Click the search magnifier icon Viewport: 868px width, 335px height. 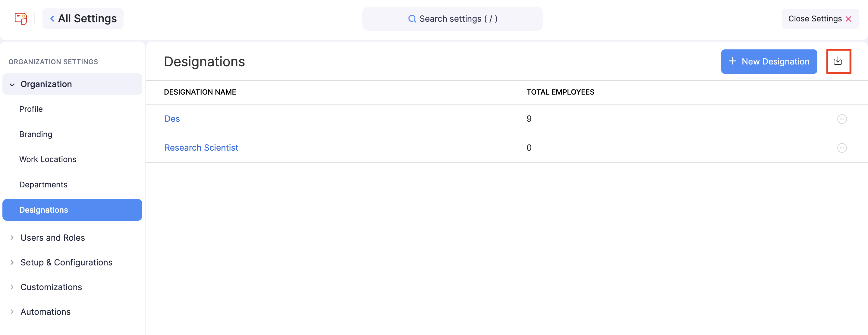(412, 19)
